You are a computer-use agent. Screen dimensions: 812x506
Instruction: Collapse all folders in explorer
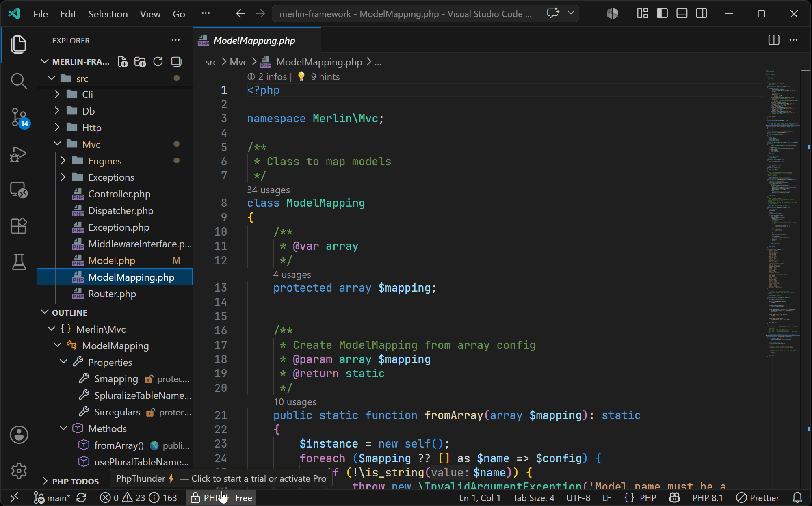[176, 62]
